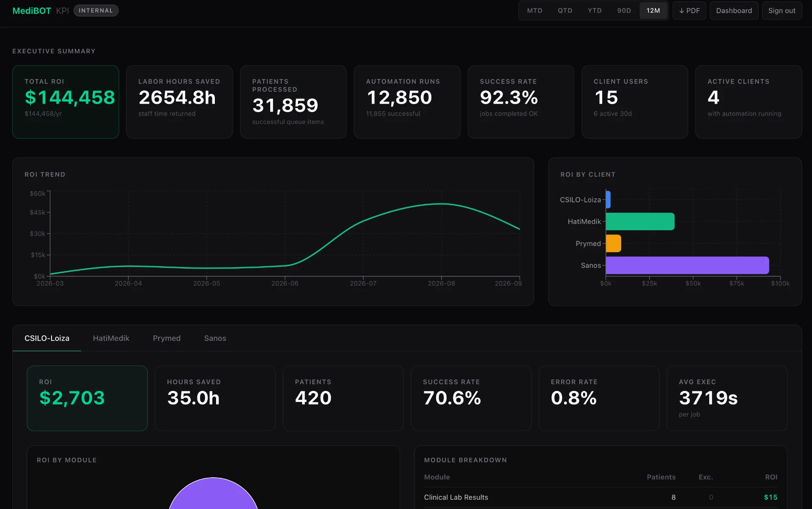The height and width of the screenshot is (509, 812).
Task: Click the 31,859 patients processed value
Action: [285, 105]
